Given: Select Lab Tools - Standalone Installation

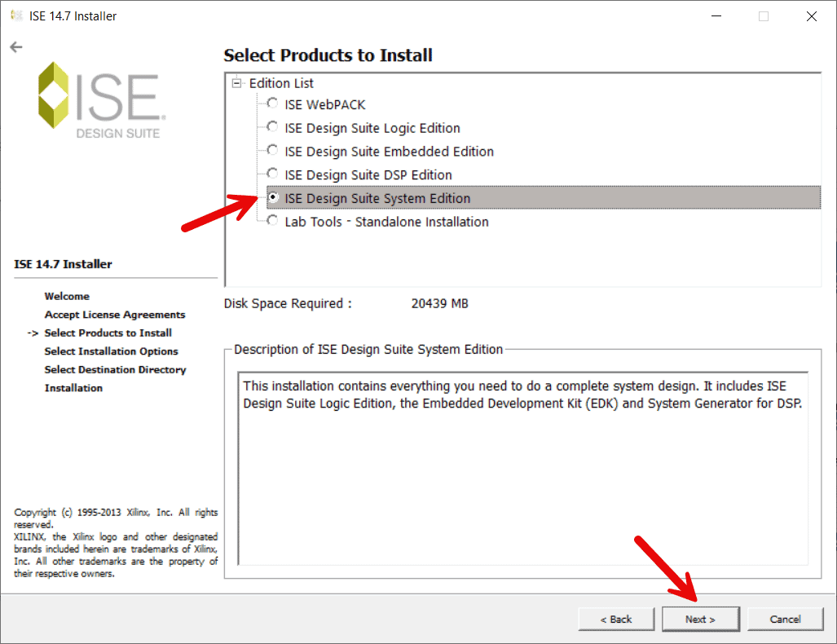Looking at the screenshot, I should [272, 220].
